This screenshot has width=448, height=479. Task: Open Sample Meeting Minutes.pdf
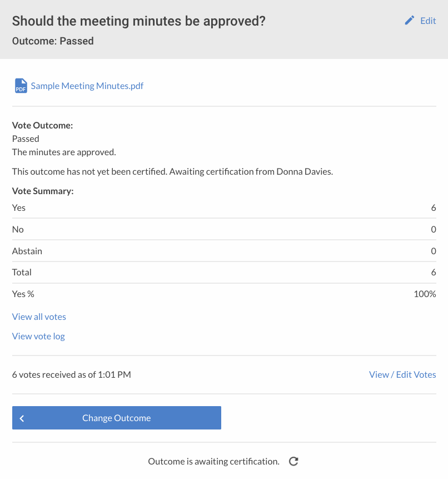coord(87,86)
